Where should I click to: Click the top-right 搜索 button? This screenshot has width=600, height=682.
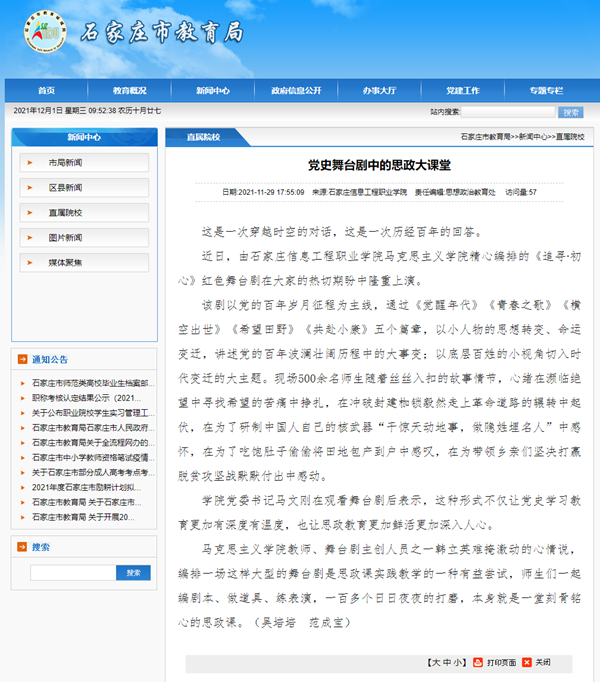pyautogui.click(x=570, y=112)
